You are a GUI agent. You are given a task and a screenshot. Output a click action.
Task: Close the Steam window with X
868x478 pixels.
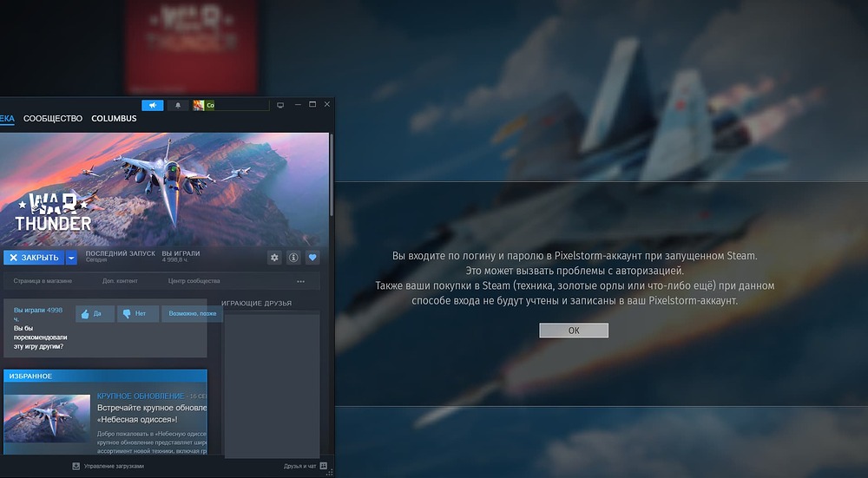tap(327, 105)
